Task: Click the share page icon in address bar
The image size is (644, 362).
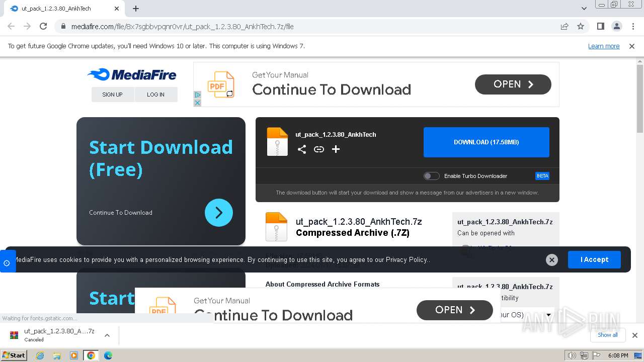Action: pos(565,26)
